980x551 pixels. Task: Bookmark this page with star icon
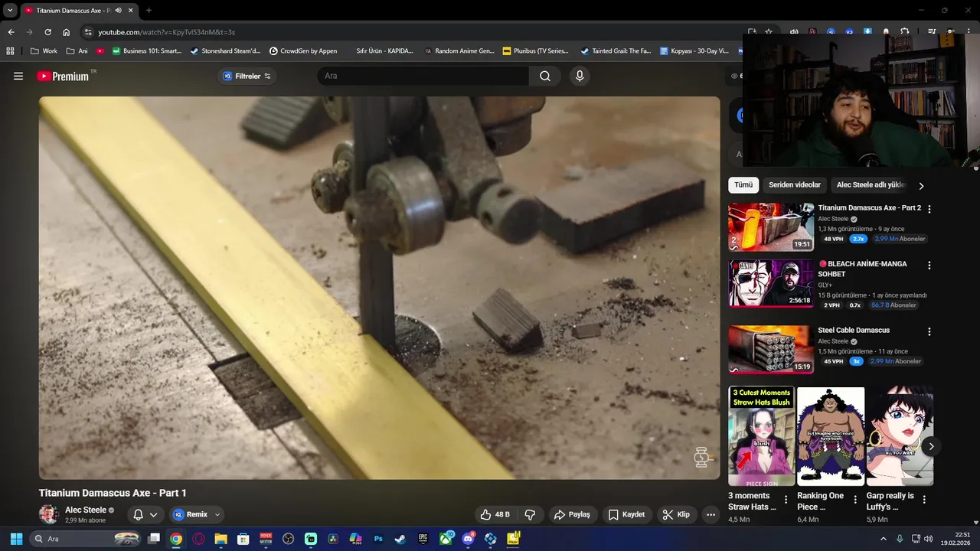769,32
